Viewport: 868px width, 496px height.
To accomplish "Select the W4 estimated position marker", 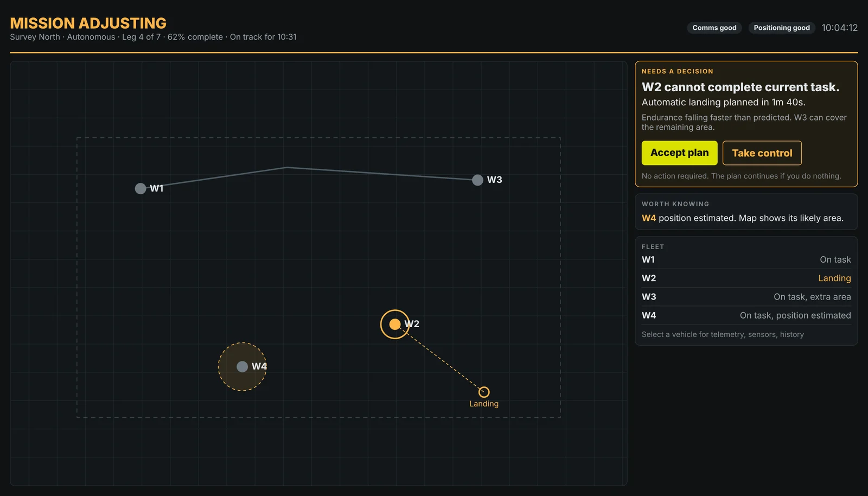I will (242, 367).
